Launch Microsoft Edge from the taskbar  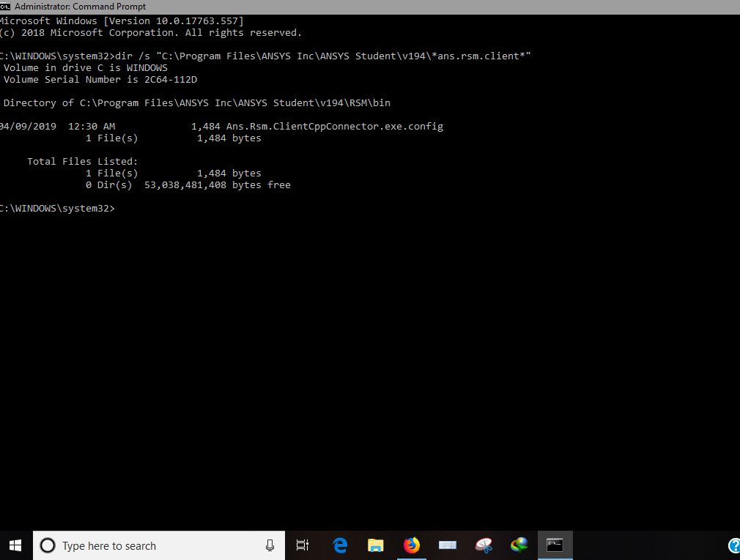click(x=340, y=545)
